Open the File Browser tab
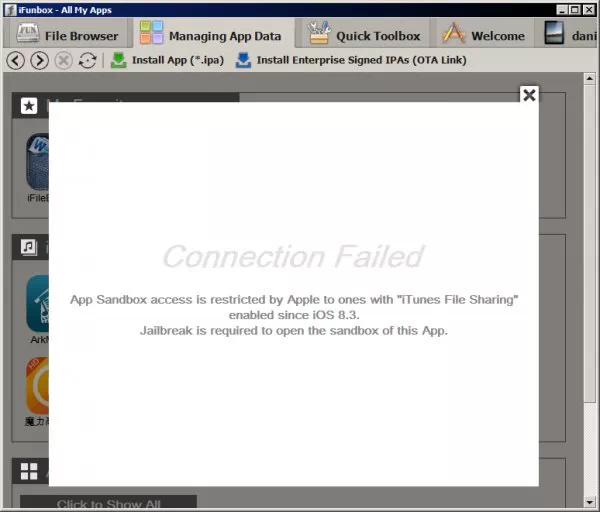This screenshot has height=512, width=600. click(x=68, y=35)
